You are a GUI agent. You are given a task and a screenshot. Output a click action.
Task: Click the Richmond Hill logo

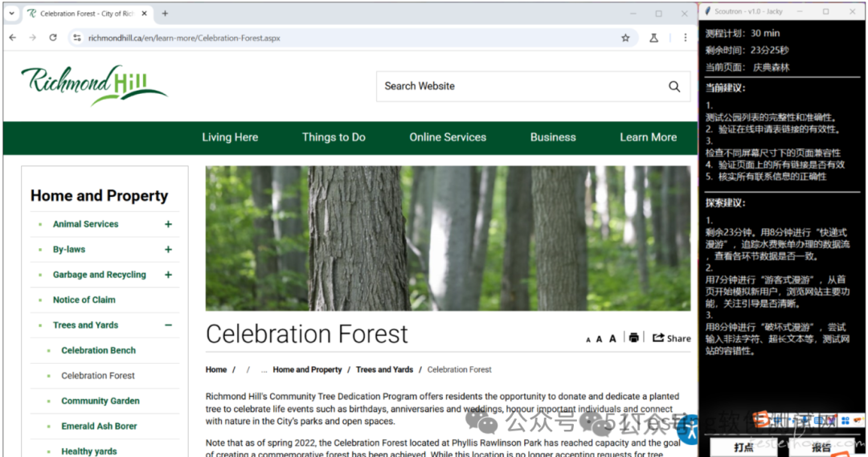pos(94,84)
